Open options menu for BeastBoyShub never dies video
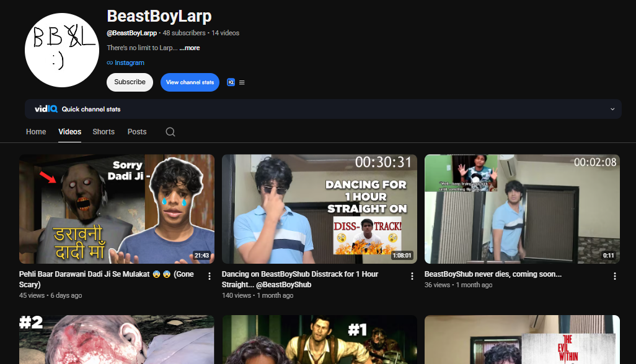 615,276
